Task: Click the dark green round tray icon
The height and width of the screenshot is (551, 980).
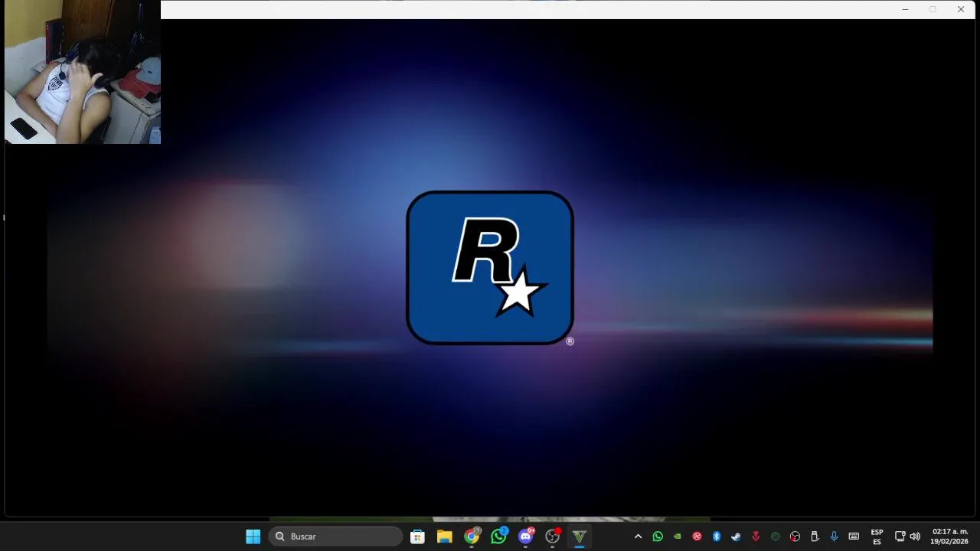Action: pyautogui.click(x=775, y=536)
